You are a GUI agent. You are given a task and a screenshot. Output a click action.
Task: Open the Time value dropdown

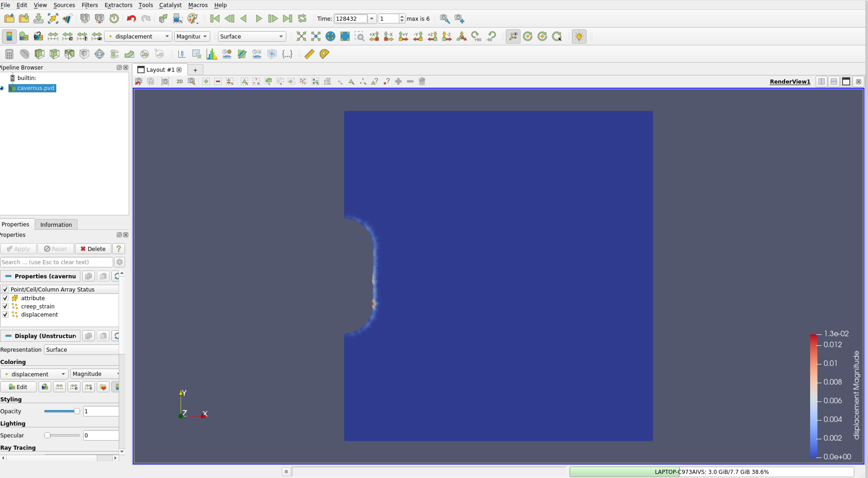pos(371,18)
